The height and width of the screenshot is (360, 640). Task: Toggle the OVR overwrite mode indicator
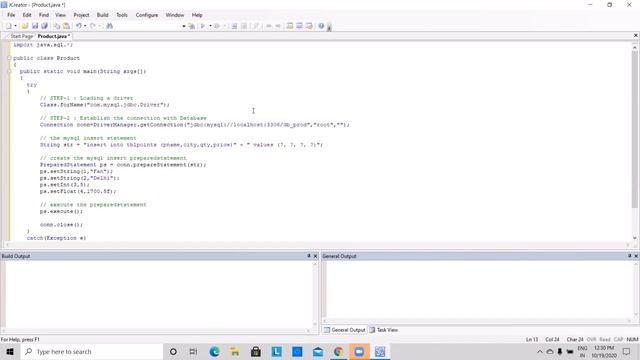coord(591,340)
